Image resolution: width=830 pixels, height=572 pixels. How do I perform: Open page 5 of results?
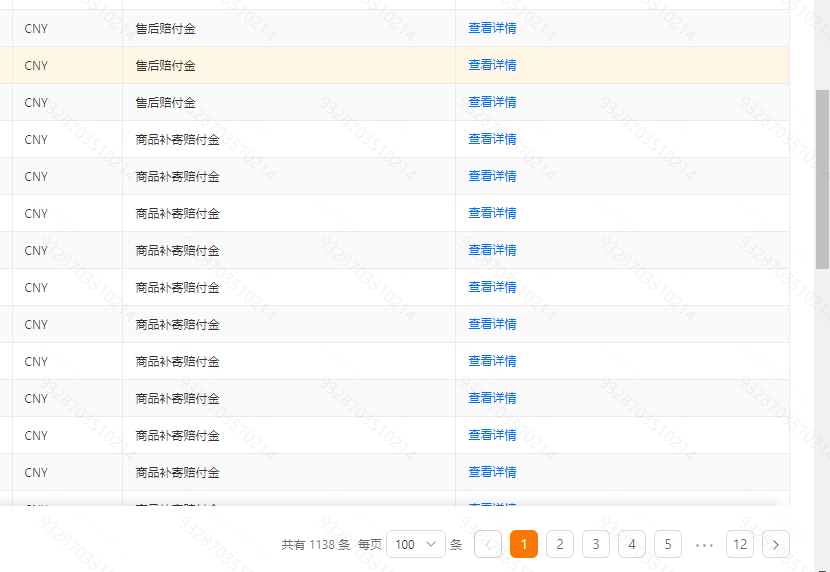click(x=668, y=544)
